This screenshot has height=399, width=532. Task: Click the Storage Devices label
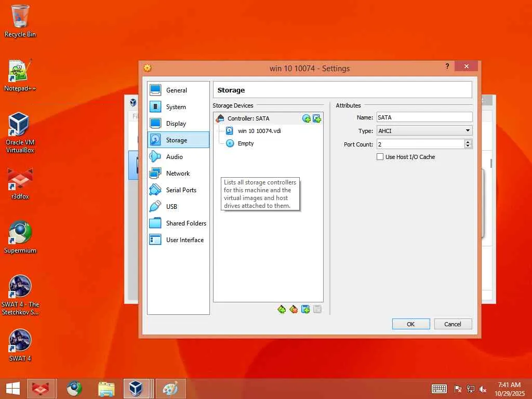(x=233, y=105)
